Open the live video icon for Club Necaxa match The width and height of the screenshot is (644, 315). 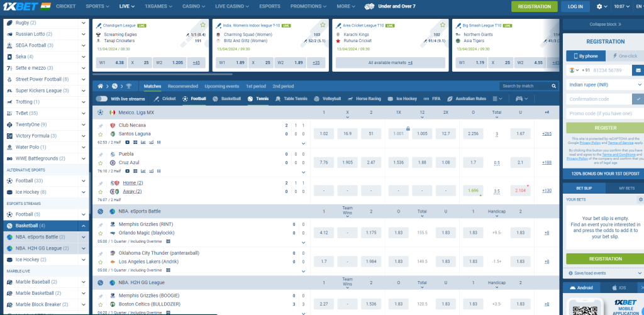pyautogui.click(x=127, y=142)
